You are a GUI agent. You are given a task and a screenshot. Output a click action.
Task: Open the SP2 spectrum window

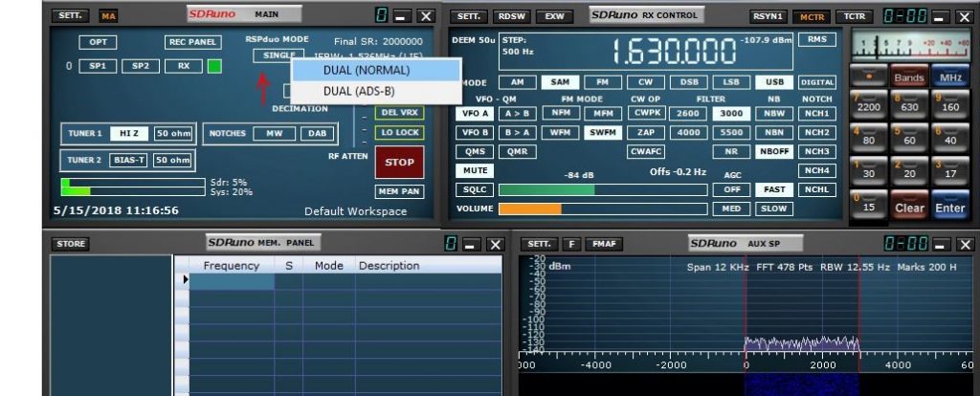(141, 66)
